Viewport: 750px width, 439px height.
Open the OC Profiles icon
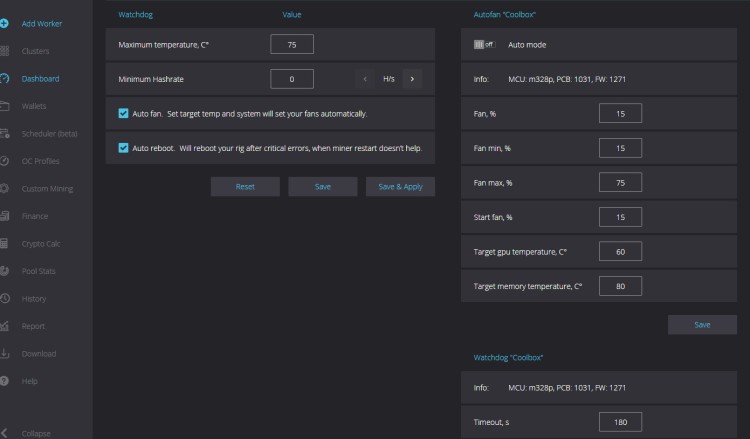click(x=5, y=160)
